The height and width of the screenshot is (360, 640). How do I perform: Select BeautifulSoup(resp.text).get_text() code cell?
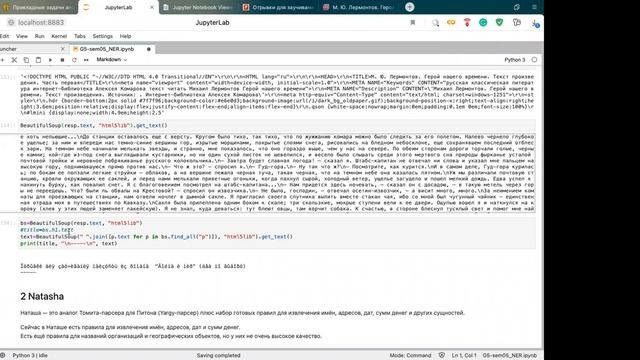click(278, 125)
